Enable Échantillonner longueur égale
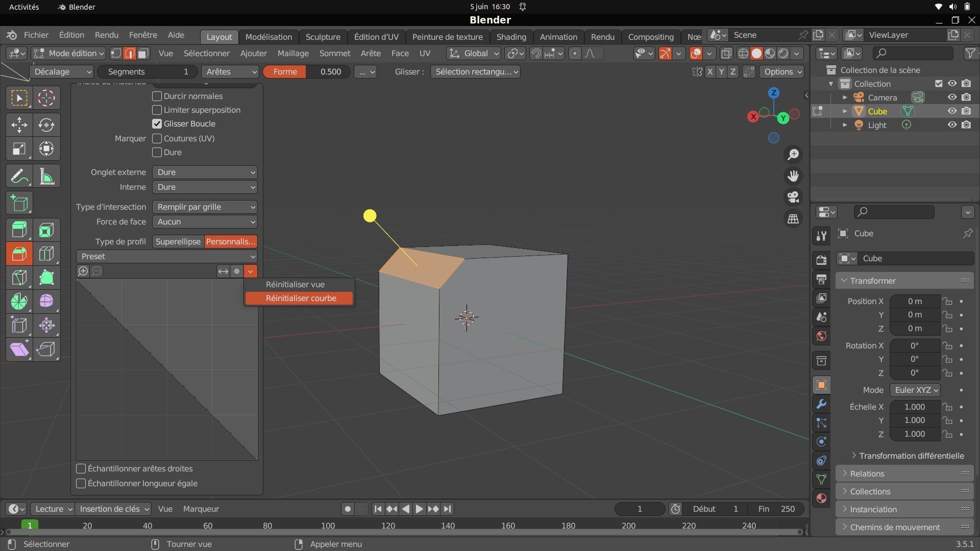This screenshot has height=551, width=980. 81,483
